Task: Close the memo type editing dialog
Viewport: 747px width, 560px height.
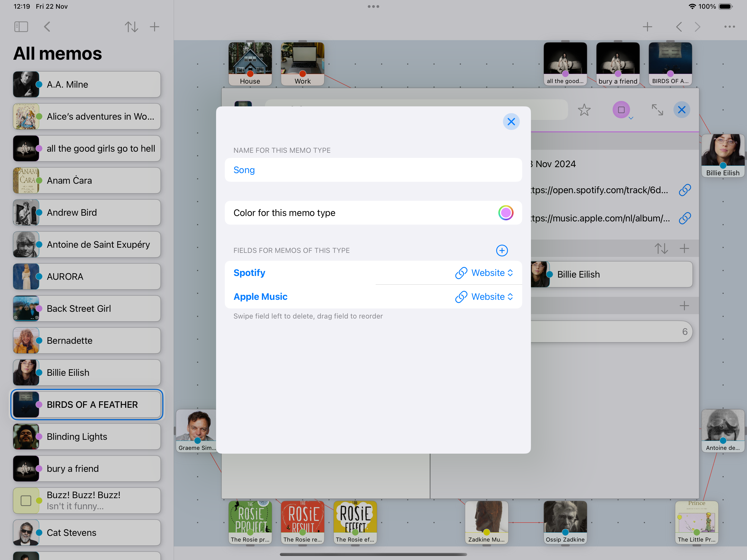Action: pyautogui.click(x=511, y=122)
